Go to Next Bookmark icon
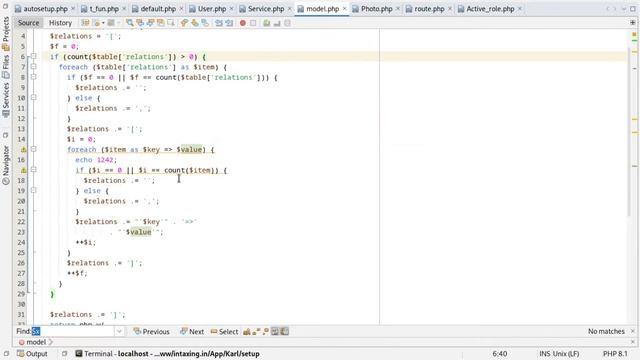This screenshot has height=360, width=640. [195, 23]
